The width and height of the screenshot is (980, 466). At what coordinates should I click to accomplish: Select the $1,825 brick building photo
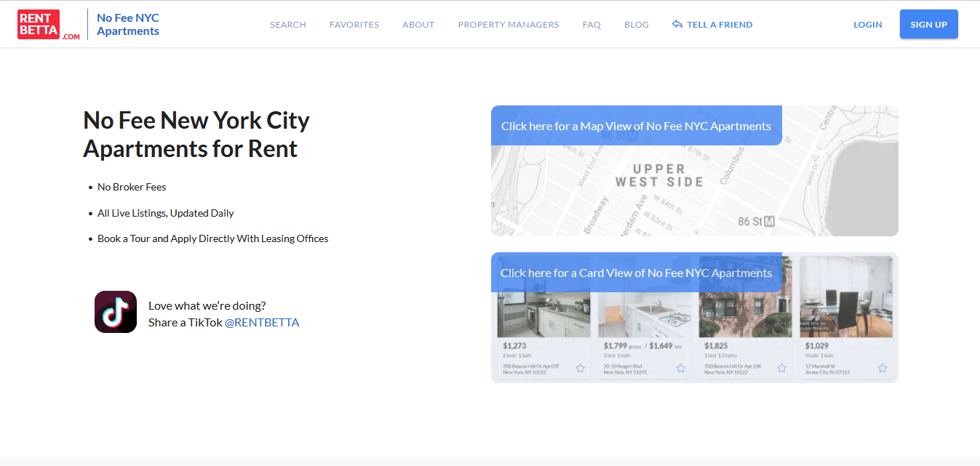(745, 297)
